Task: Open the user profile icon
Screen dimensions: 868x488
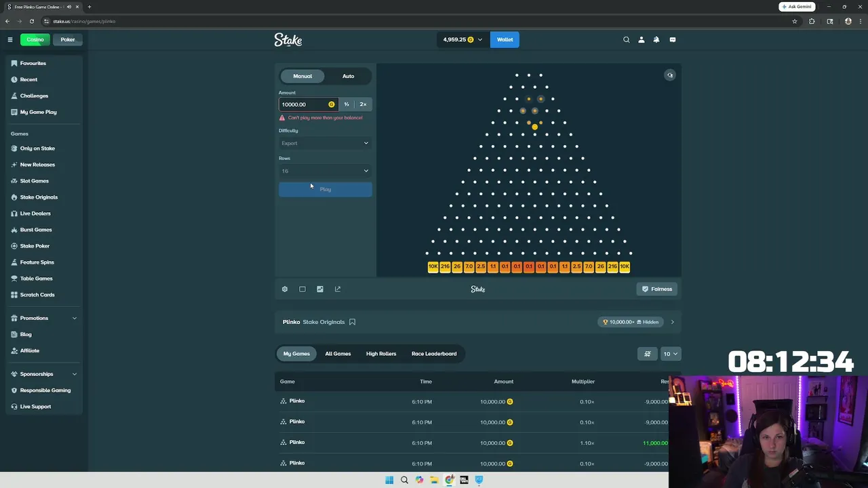Action: [x=642, y=39]
